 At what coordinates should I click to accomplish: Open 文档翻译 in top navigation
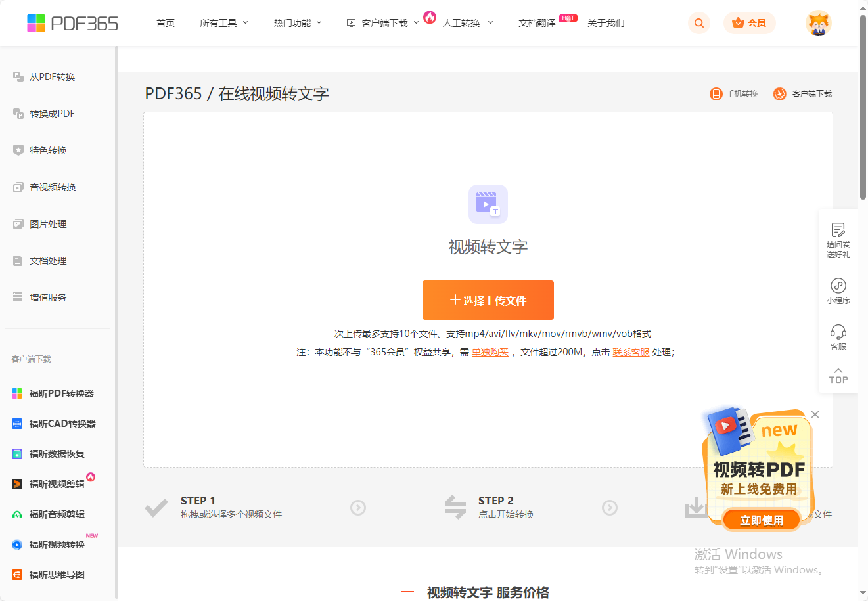click(x=537, y=23)
